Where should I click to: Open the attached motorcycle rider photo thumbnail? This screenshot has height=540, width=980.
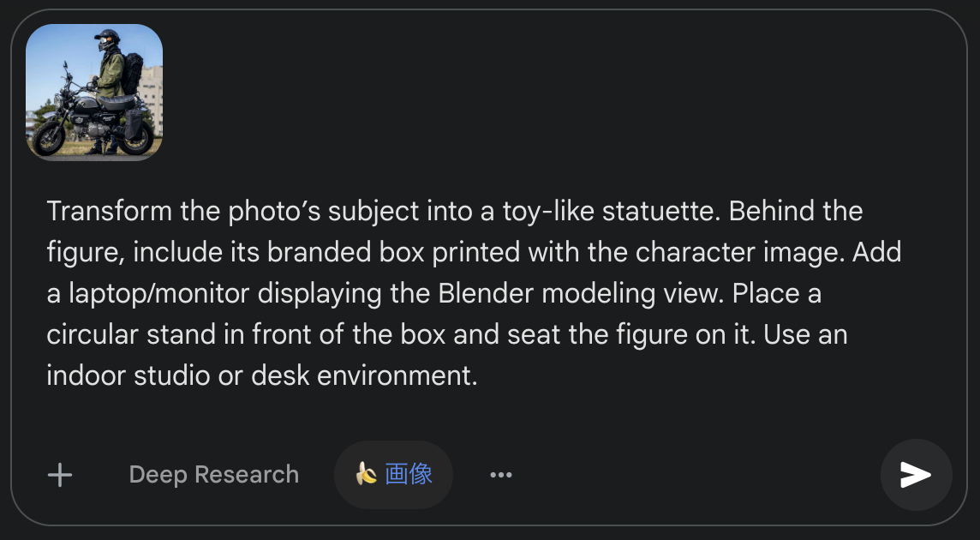(94, 93)
